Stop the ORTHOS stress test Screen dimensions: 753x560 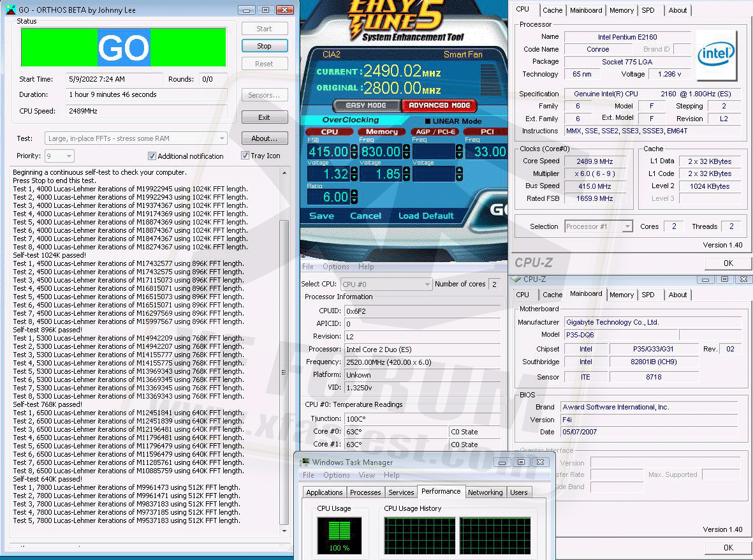(x=264, y=46)
